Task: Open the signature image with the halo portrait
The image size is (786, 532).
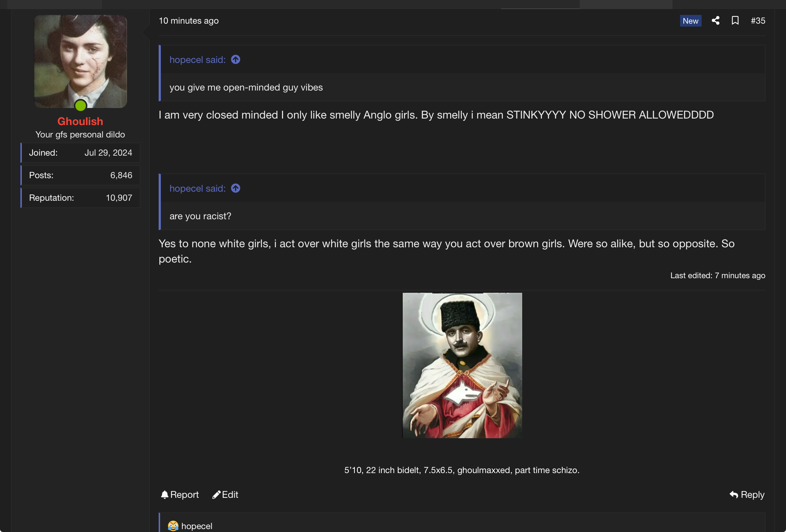Action: pyautogui.click(x=462, y=365)
